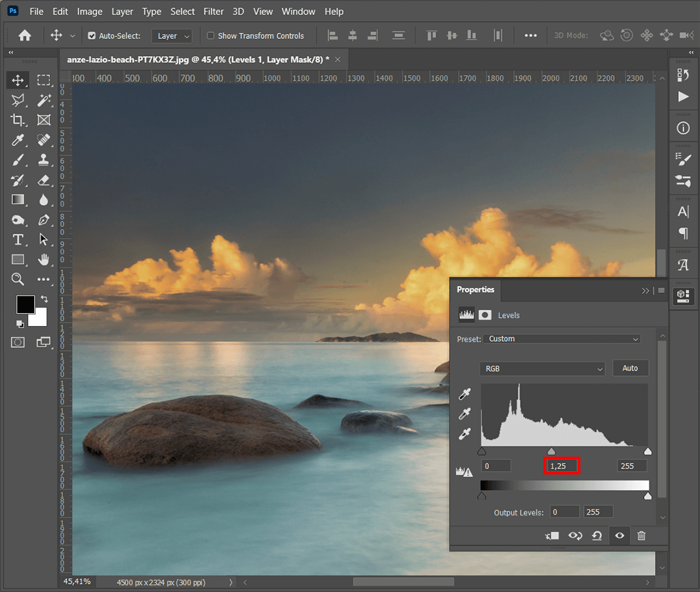Select the Horizontal Type tool
The width and height of the screenshot is (700, 592).
tap(18, 240)
